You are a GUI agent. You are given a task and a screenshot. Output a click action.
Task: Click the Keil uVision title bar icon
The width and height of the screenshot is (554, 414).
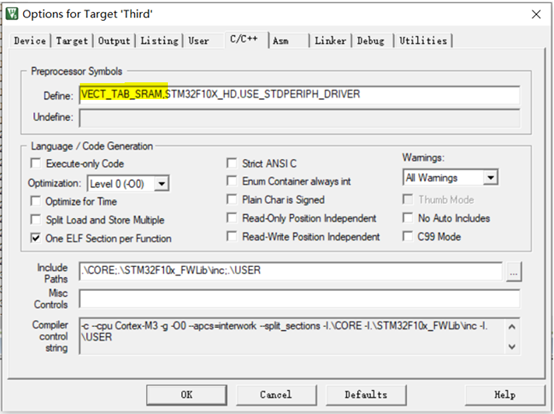(x=12, y=14)
